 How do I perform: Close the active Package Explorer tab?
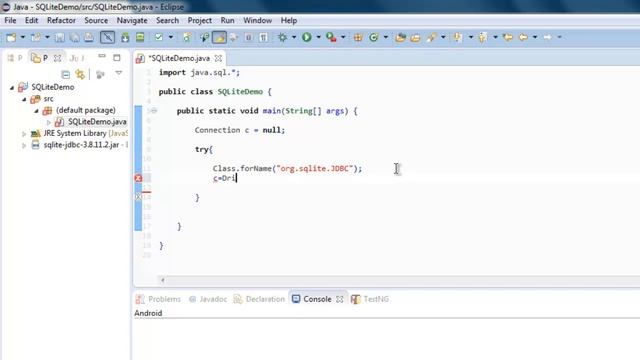point(58,58)
